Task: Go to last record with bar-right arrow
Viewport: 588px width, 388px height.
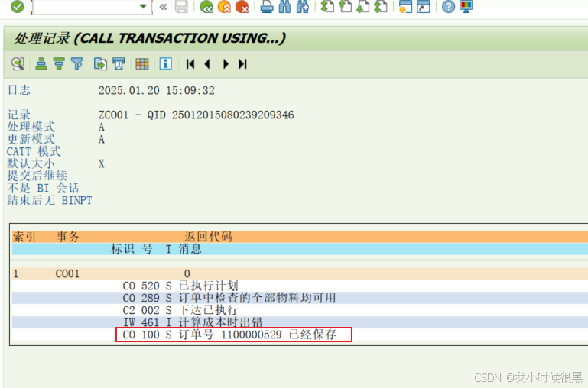Action: click(x=242, y=64)
